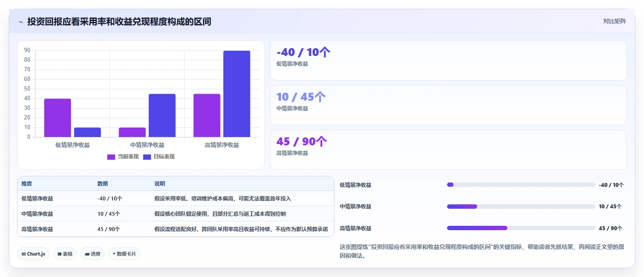Click the 低情景净收益 label on the chart x-axis

(x=73, y=145)
